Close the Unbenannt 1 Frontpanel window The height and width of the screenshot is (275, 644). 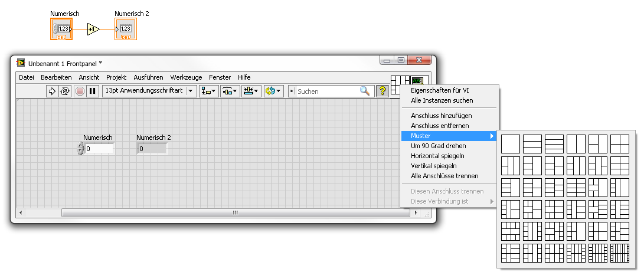click(x=419, y=60)
